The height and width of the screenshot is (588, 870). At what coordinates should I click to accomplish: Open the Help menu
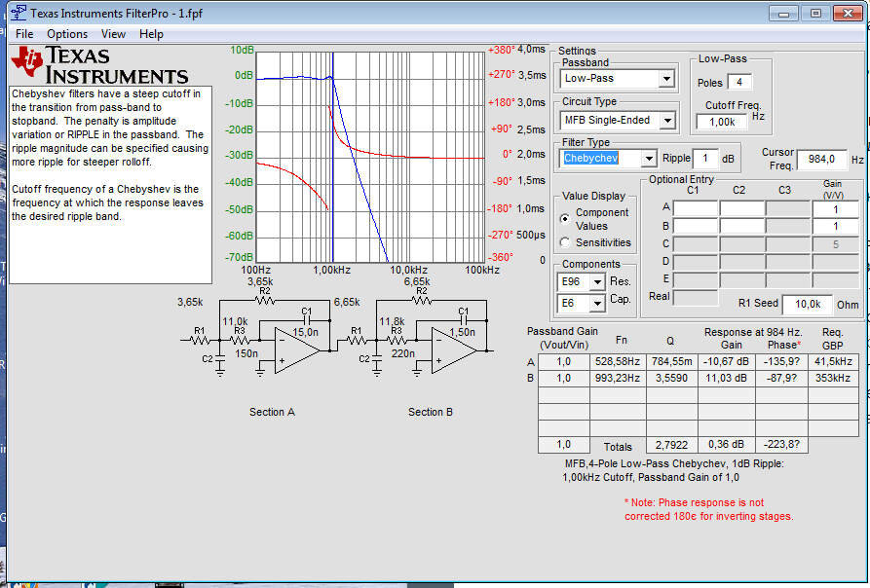pos(151,34)
